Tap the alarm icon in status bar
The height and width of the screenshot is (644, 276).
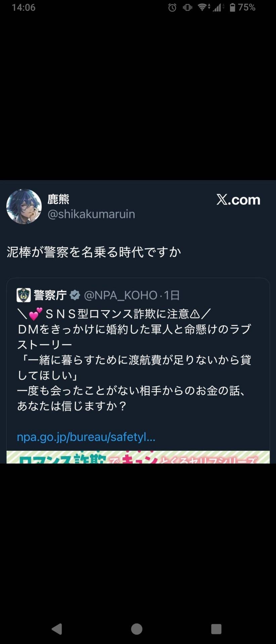172,7
